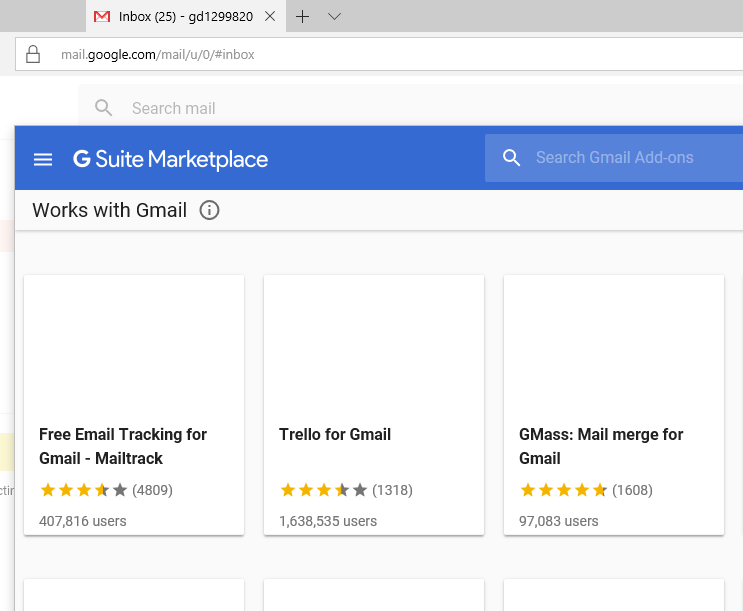Close the Inbox (25) tab

(x=270, y=17)
